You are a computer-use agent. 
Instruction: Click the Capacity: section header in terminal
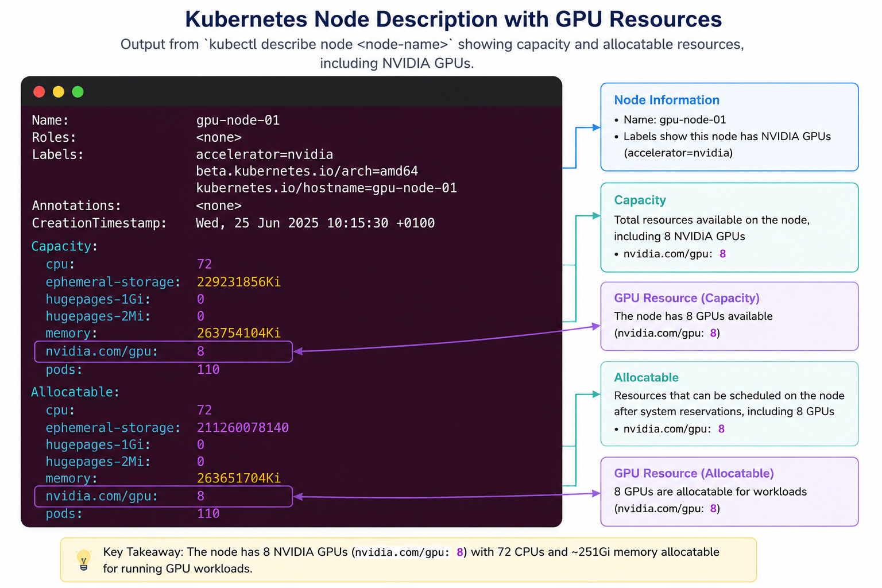(x=64, y=246)
